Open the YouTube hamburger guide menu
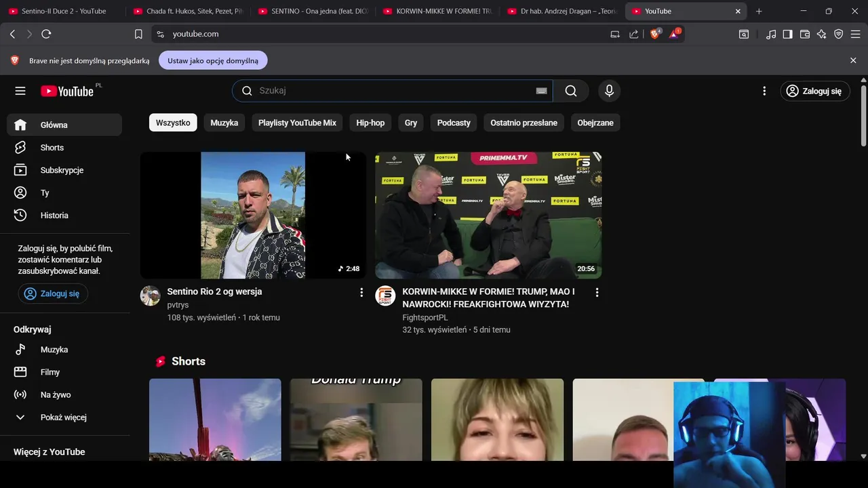Screen dimensions: 868x488 pos(20,91)
